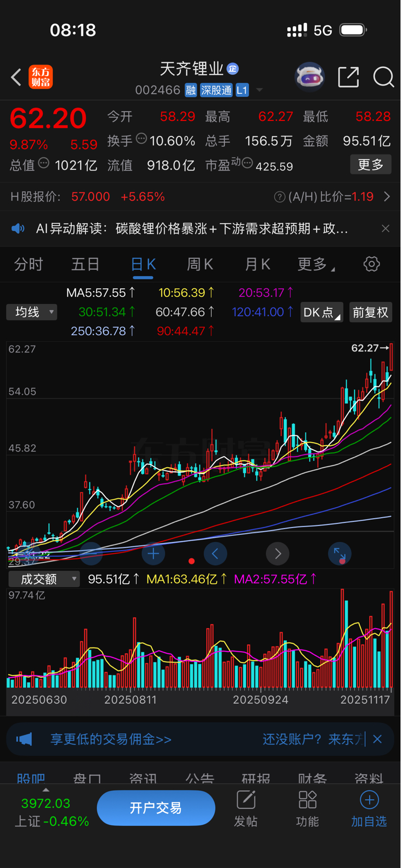Tap the AI异动解读 speaker icon
The image size is (401, 868).
(x=18, y=228)
